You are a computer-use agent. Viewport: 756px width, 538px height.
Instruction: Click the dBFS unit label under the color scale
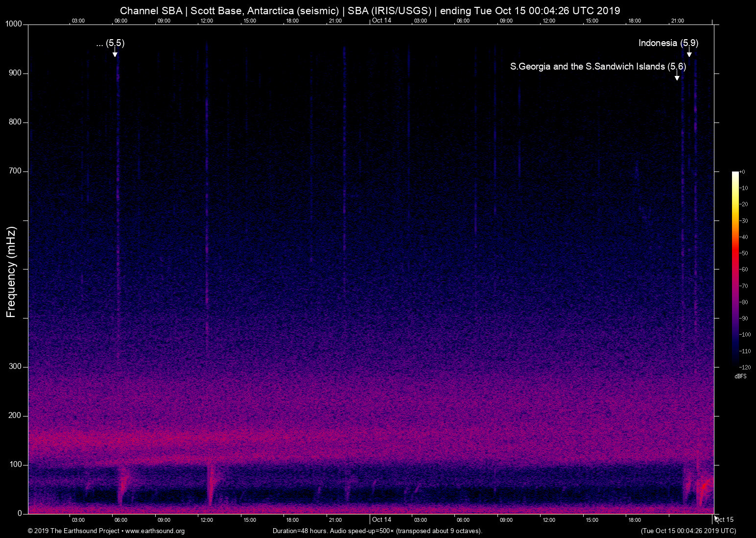coord(740,376)
